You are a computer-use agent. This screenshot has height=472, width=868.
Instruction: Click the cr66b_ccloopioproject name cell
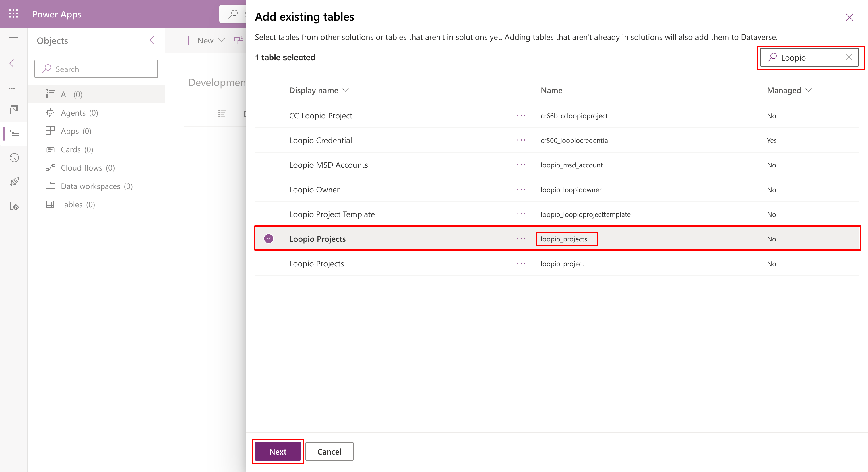[574, 116]
